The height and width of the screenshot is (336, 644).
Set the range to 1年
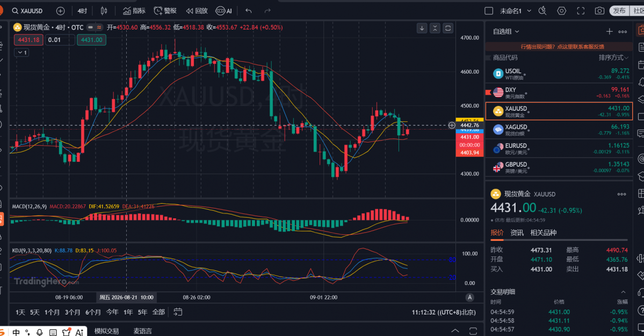128,312
